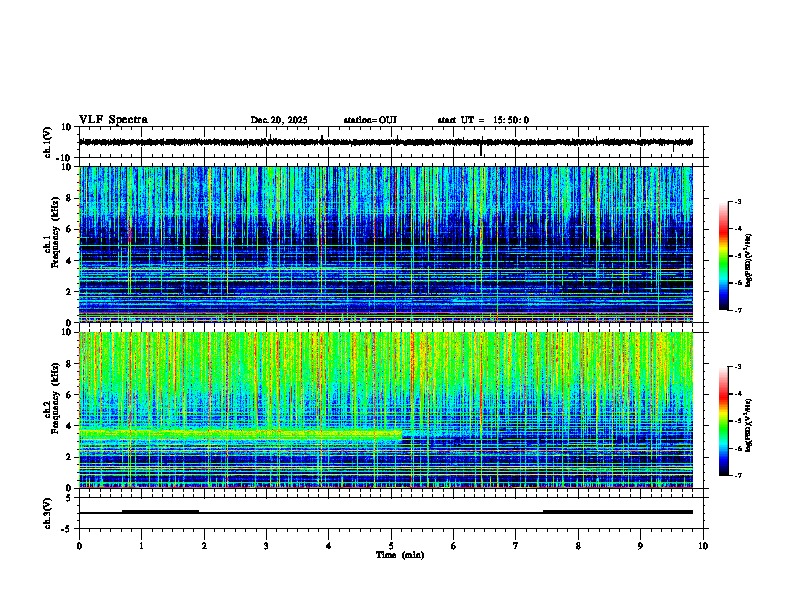Click time axis tick label "4"

[x=329, y=546]
